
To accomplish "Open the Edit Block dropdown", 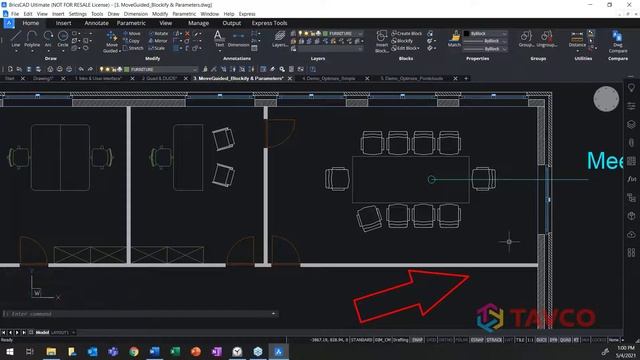I will pyautogui.click(x=406, y=48).
